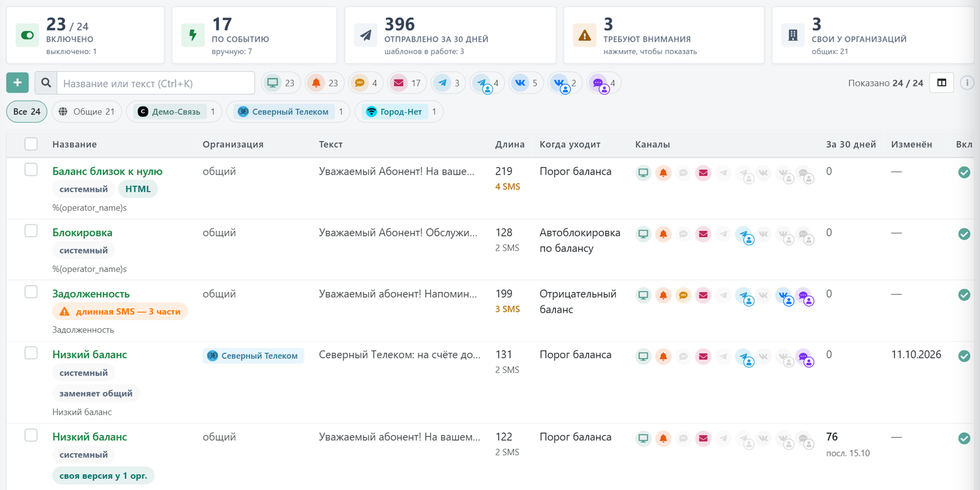The width and height of the screenshot is (980, 490).
Task: Tick the checkbox for Баланс близок к нулю
Action: click(31, 170)
